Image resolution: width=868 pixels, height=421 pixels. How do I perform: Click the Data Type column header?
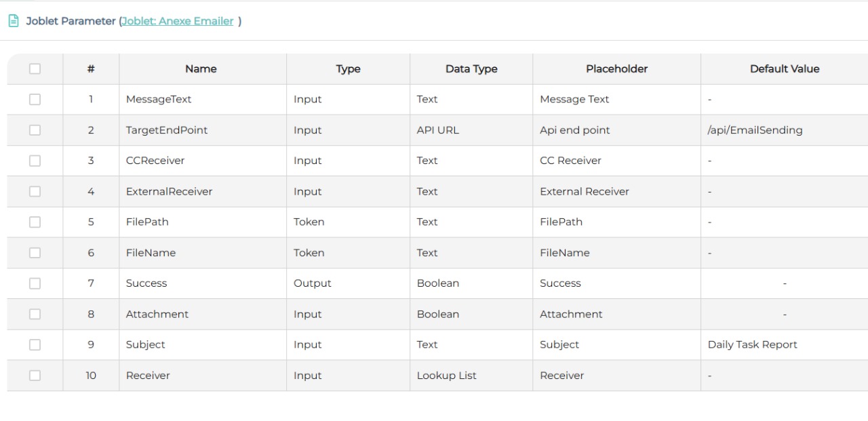click(471, 68)
